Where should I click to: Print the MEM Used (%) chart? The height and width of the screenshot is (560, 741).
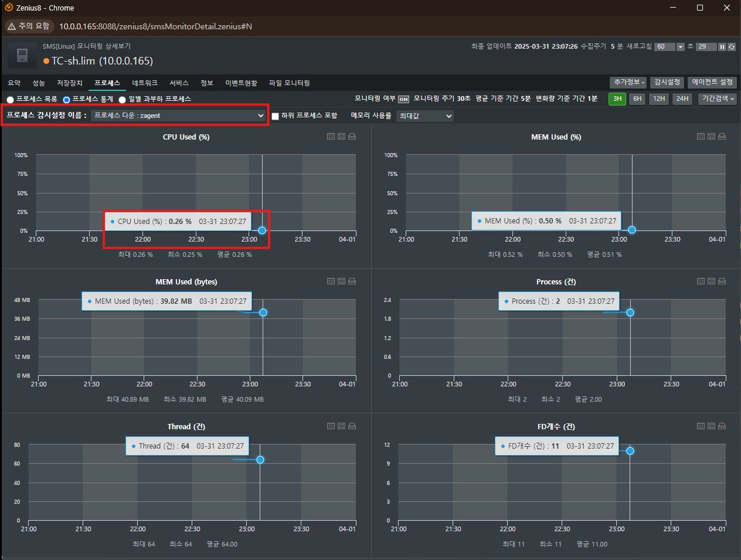coord(722,137)
